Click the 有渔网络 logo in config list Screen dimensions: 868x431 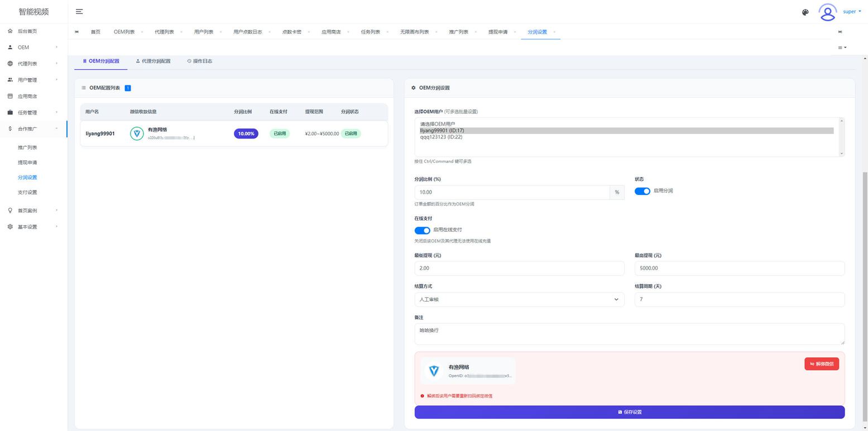[x=137, y=133]
